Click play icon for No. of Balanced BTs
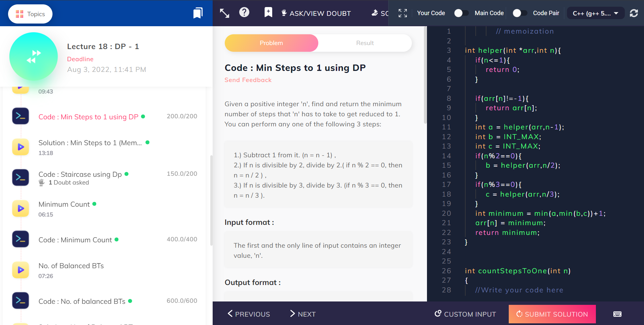The height and width of the screenshot is (325, 644). 21,270
